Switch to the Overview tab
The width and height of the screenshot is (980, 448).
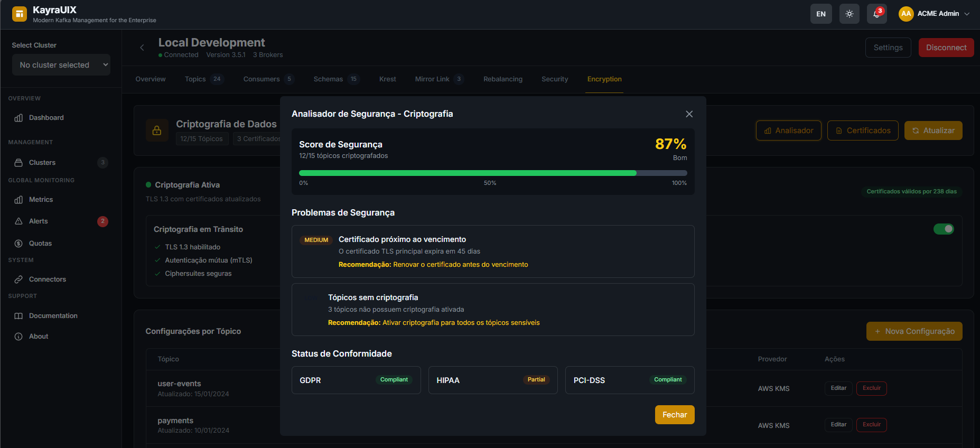coord(151,79)
